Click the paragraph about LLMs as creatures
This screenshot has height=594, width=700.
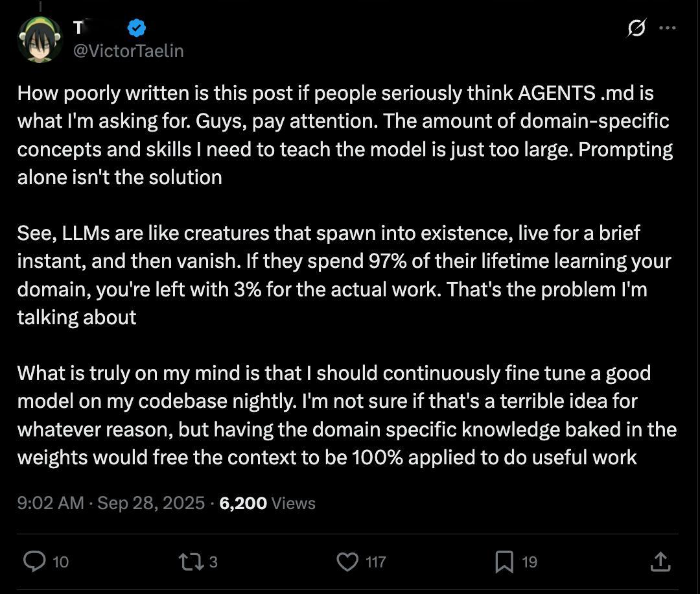pos(344,275)
